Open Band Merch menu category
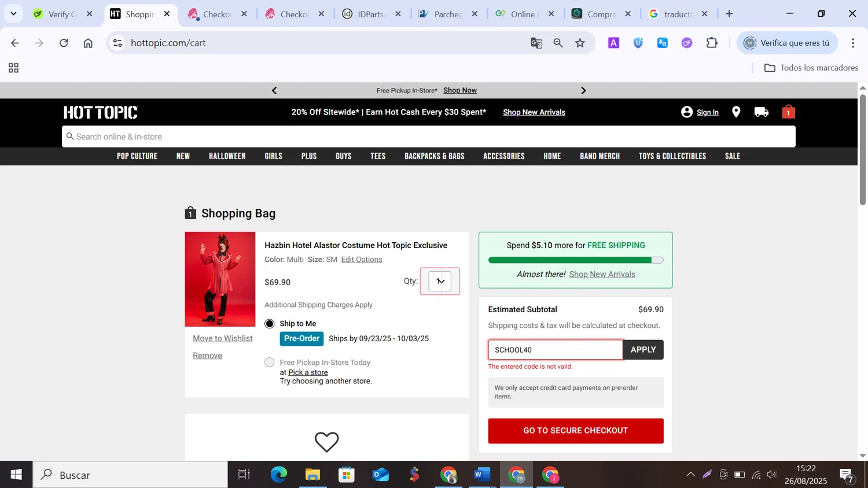Screen dimensions: 868x488 point(600,156)
